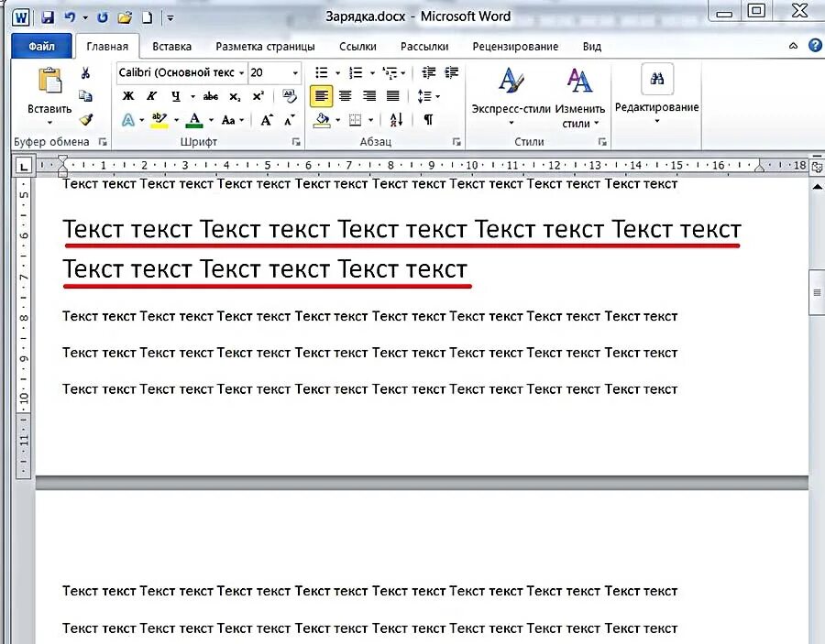
Task: Switch to the Вид tab
Action: pos(592,47)
